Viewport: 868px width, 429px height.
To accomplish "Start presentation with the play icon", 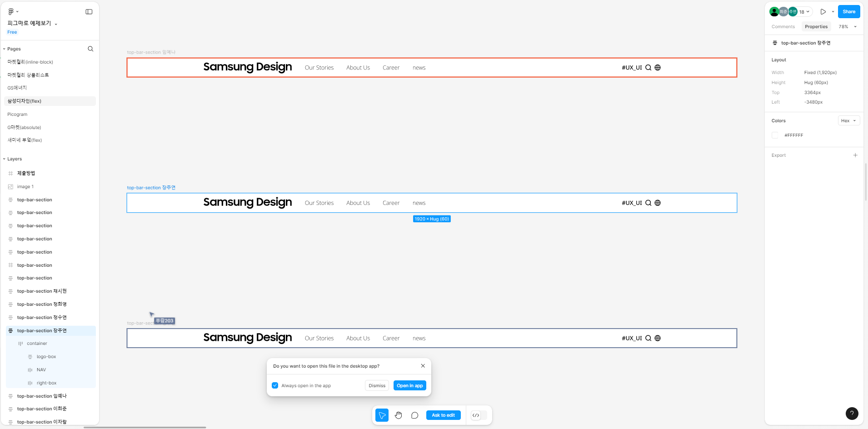I will (823, 12).
